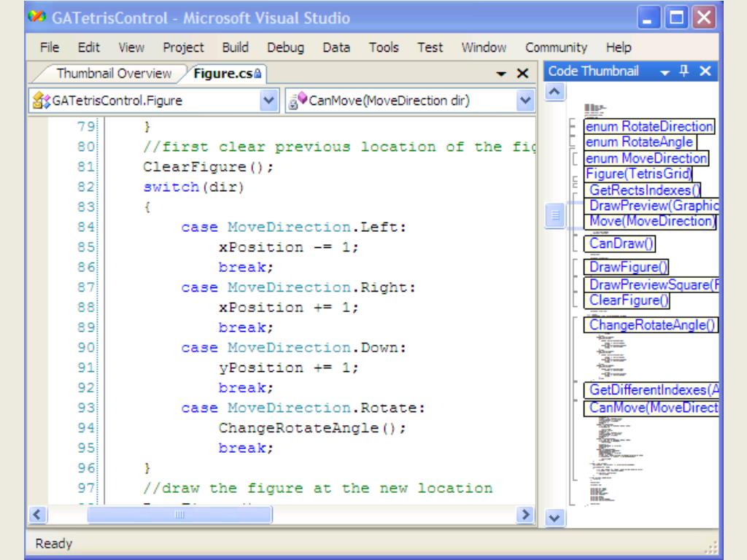The width and height of the screenshot is (747, 560).
Task: Click case MoveDirection.Right line
Action: [298, 287]
